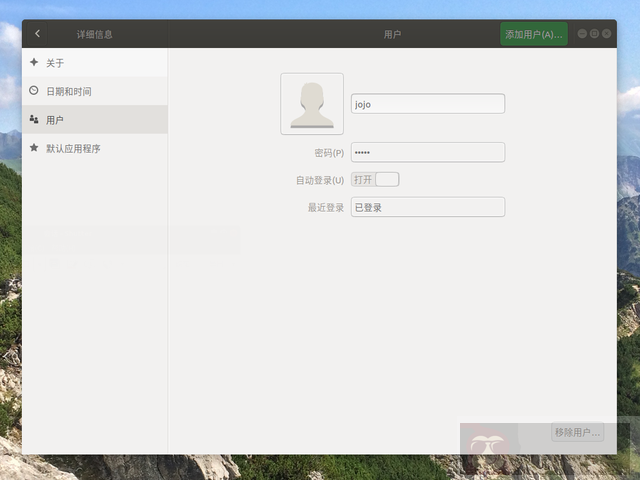Click the 移除用户… button
Viewport: 640px width, 480px height.
coord(577,433)
